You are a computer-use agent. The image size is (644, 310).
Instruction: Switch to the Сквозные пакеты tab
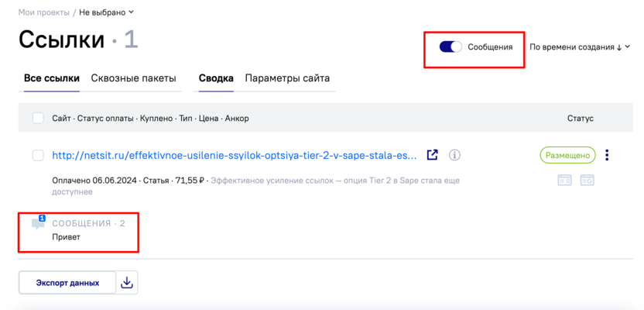point(133,78)
